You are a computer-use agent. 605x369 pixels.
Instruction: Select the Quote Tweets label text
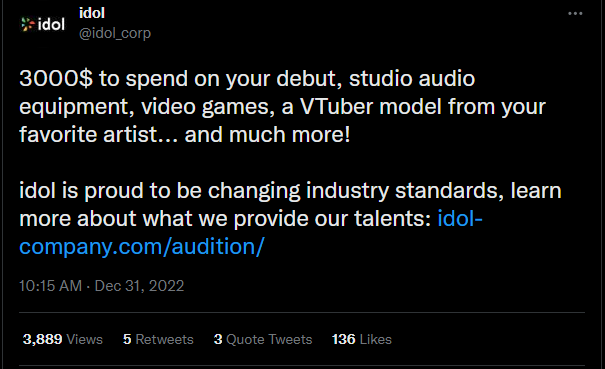pos(269,339)
